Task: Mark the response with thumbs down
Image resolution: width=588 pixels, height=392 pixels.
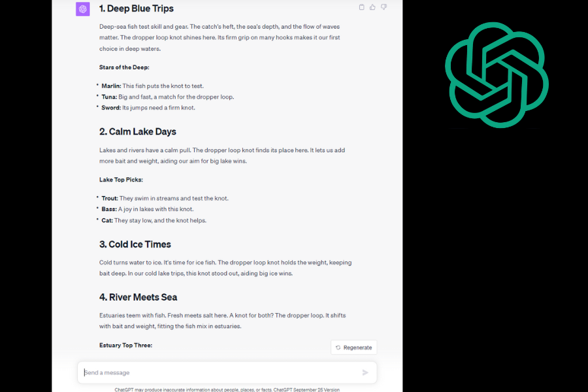Action: [x=384, y=7]
